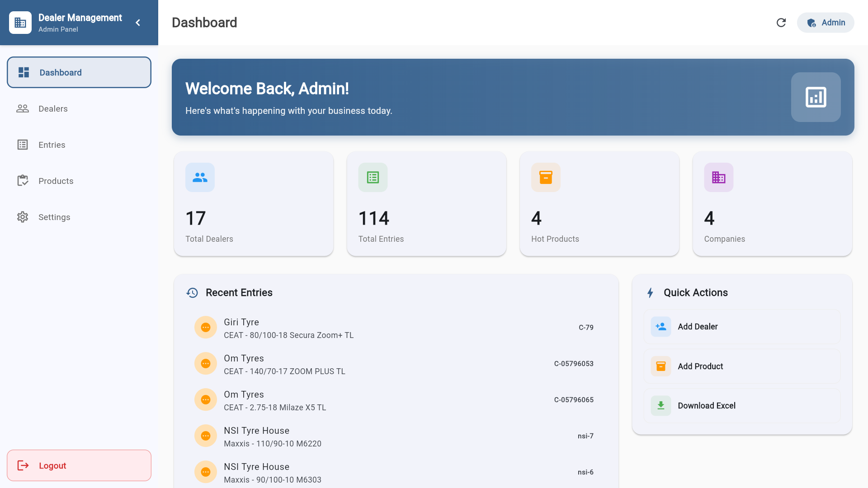Click the Hot Products box icon

tap(546, 178)
